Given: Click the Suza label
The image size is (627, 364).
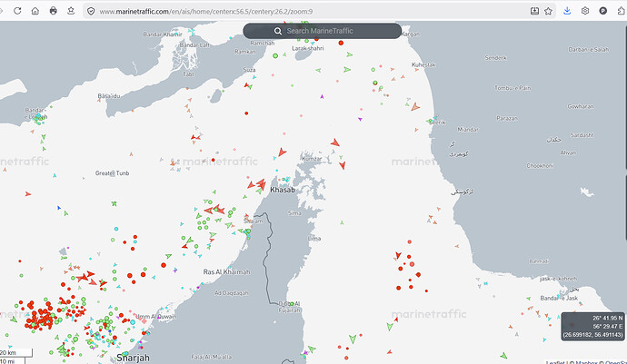Looking at the screenshot, I should [x=249, y=70].
